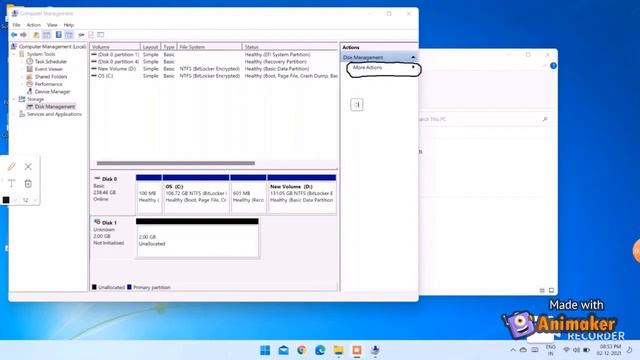Screen dimensions: 640x360
Task: Open the Windows Start button on taskbar
Action: (x=265, y=350)
